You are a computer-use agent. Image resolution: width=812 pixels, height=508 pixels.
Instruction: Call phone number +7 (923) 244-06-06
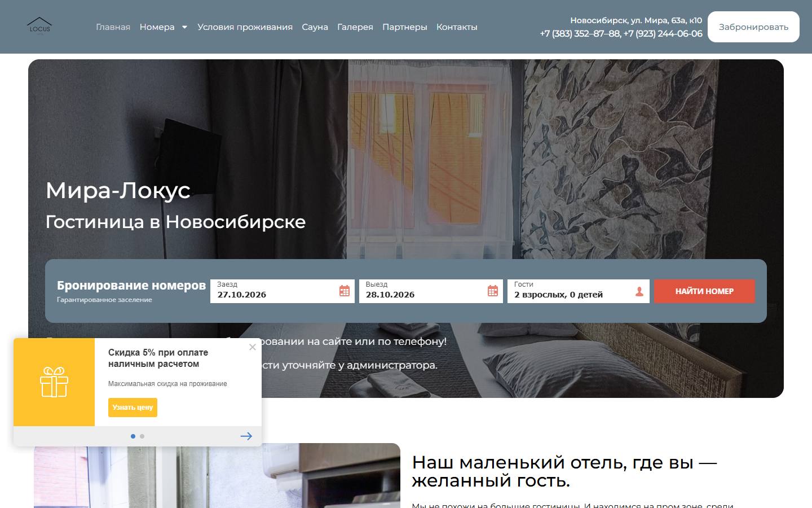[663, 34]
